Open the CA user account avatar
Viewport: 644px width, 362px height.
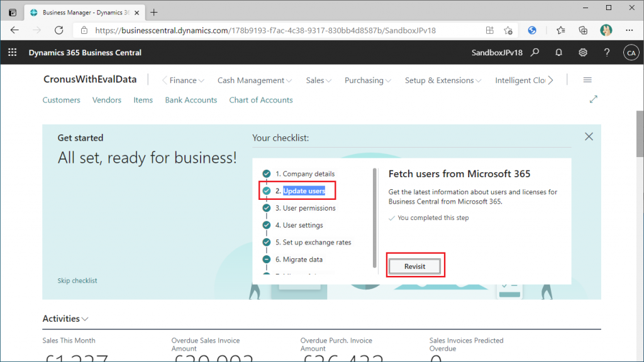[x=631, y=53]
